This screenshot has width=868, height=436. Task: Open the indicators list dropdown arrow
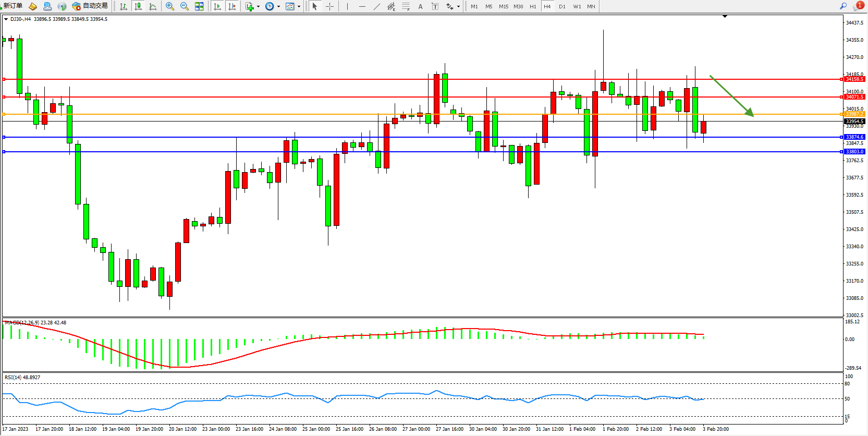pyautogui.click(x=258, y=7)
